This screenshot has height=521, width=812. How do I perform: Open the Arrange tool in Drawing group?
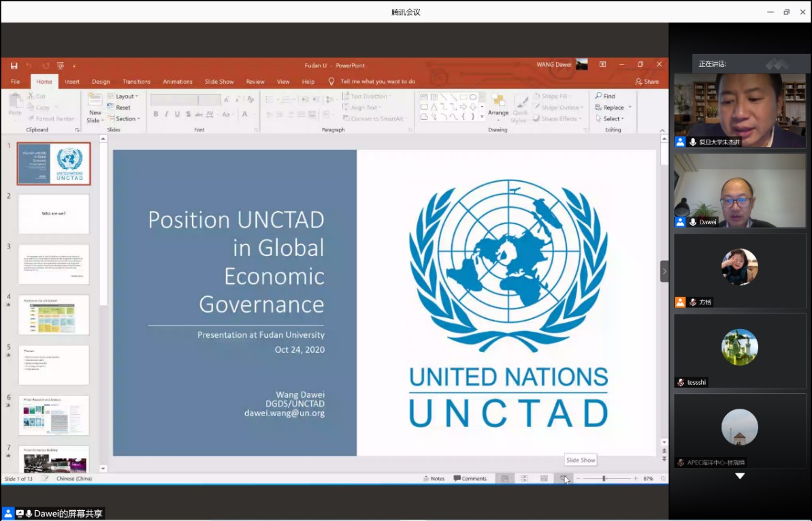tap(498, 104)
